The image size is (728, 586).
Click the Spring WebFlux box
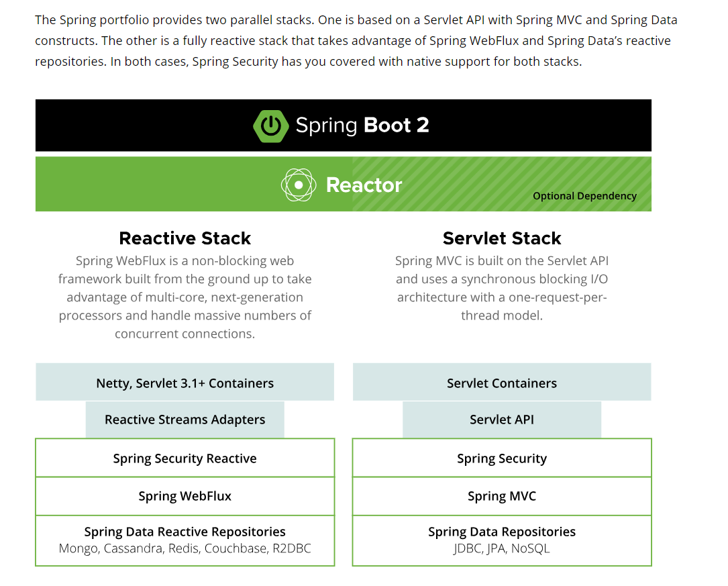click(185, 496)
